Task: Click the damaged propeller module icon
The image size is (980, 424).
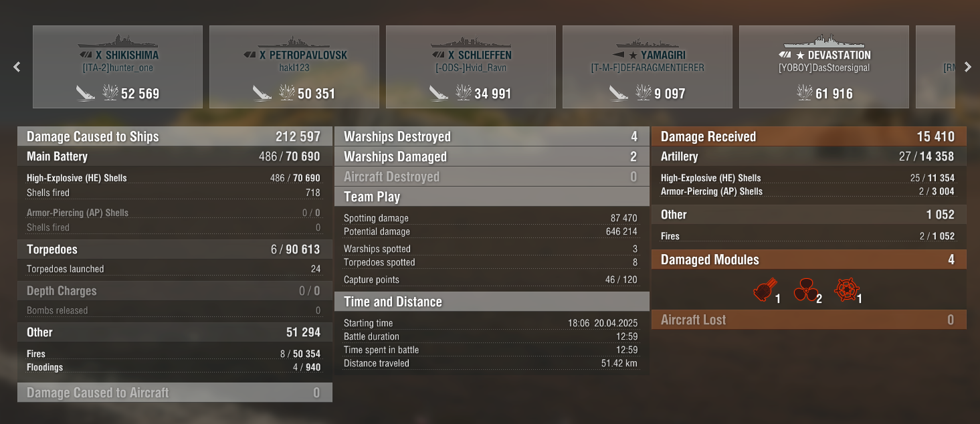Action: 805,291
